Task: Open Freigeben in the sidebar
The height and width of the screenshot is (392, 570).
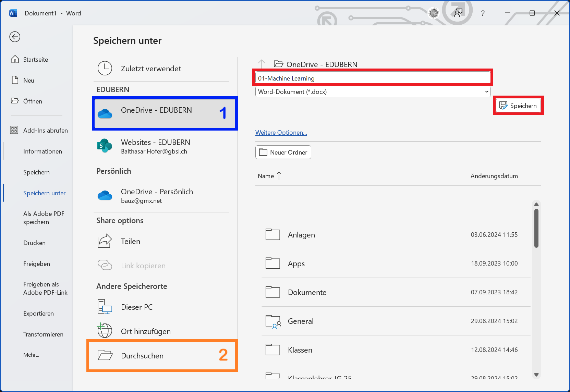Action: click(x=37, y=264)
